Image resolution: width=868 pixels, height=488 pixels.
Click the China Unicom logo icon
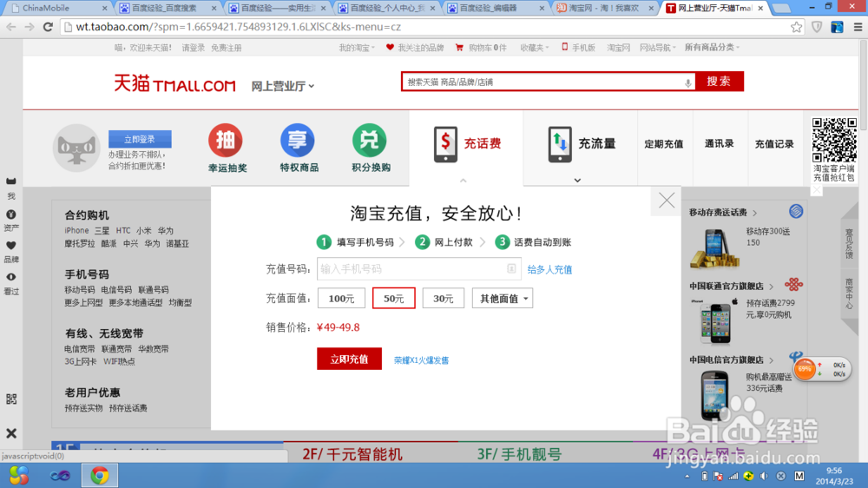click(x=793, y=285)
